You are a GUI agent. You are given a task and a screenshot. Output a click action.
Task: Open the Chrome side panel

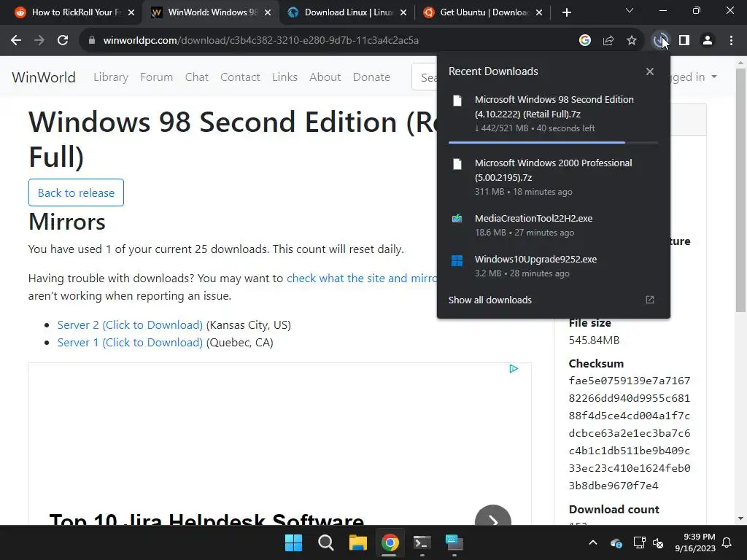click(x=684, y=41)
